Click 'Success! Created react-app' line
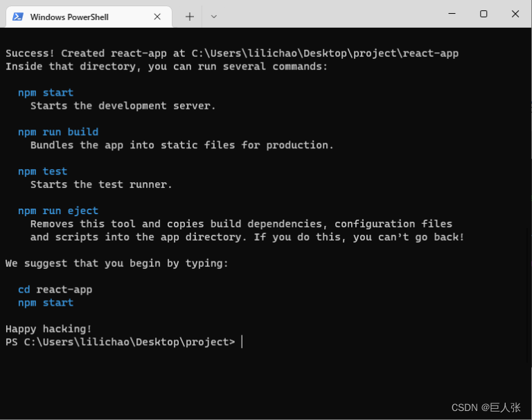532x420 pixels. pyautogui.click(x=232, y=53)
